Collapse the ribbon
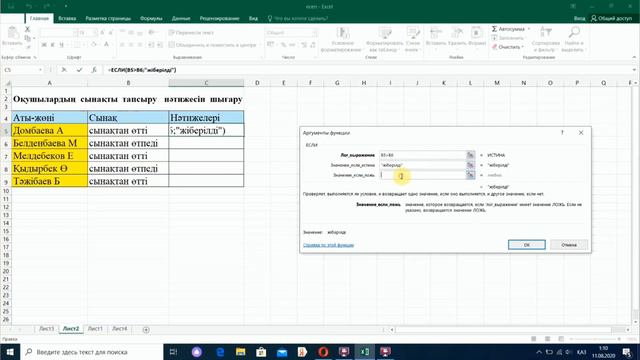This screenshot has width=640, height=360. pyautogui.click(x=634, y=58)
